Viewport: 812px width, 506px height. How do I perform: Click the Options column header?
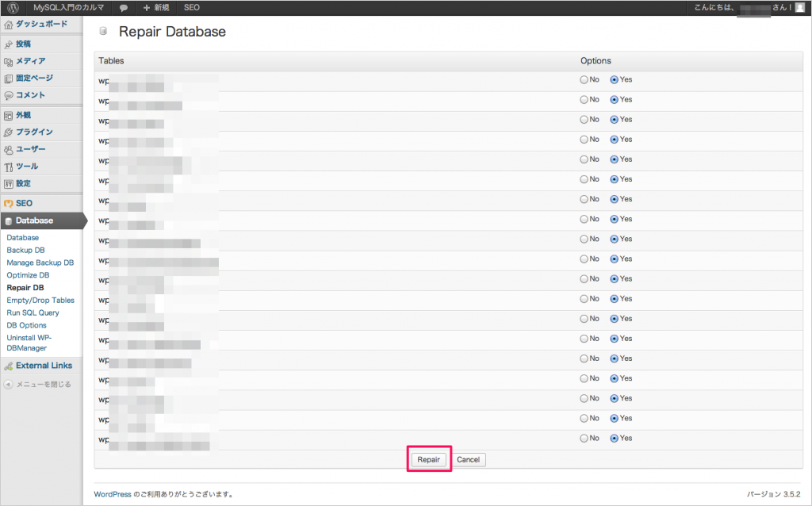click(596, 61)
